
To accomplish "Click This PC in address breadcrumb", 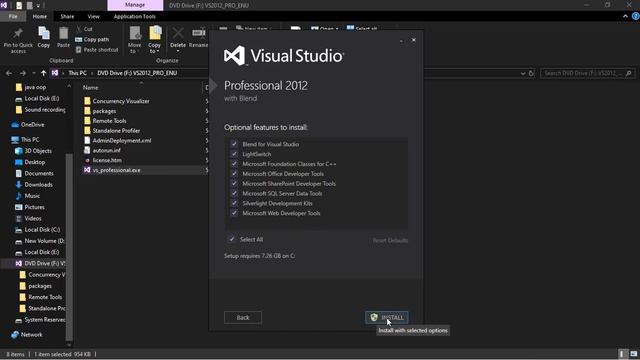I will [78, 73].
